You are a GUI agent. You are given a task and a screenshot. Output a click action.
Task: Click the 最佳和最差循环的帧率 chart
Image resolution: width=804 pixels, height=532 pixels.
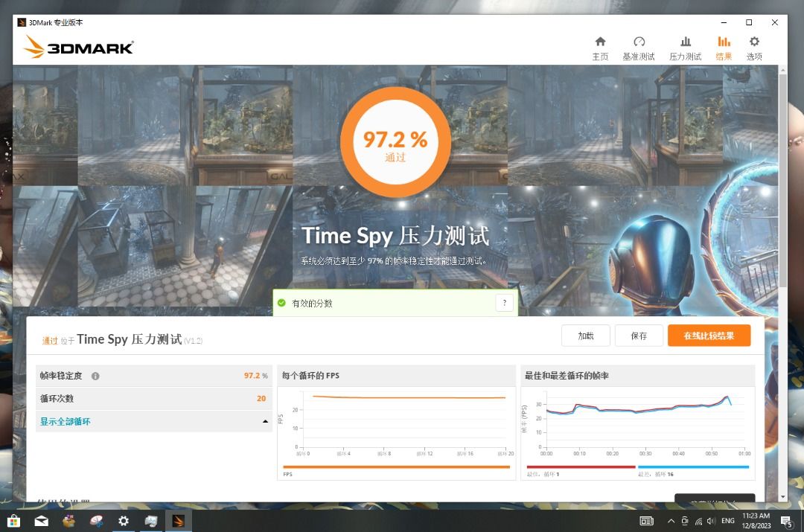(x=638, y=424)
